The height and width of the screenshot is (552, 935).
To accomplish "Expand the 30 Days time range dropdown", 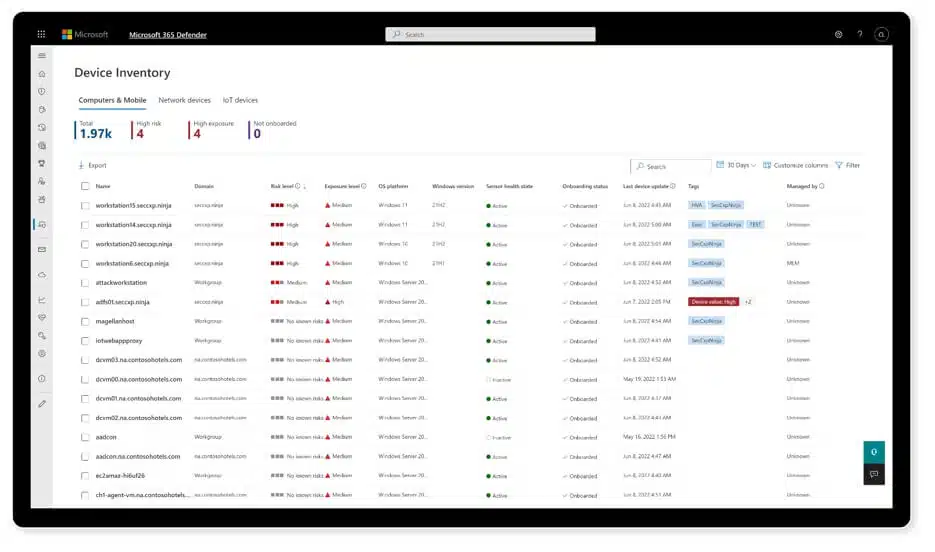I will coord(736,165).
